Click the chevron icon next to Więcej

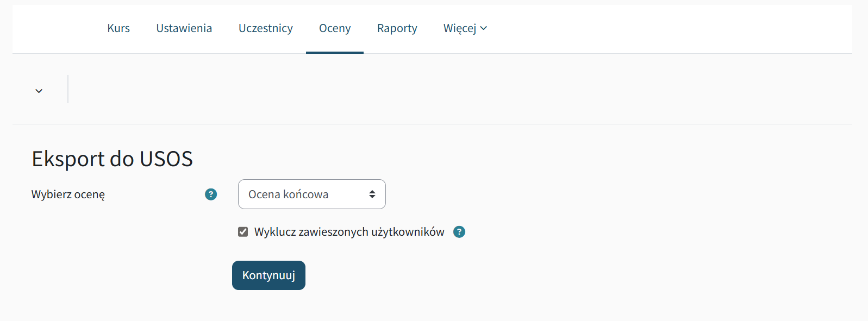483,28
